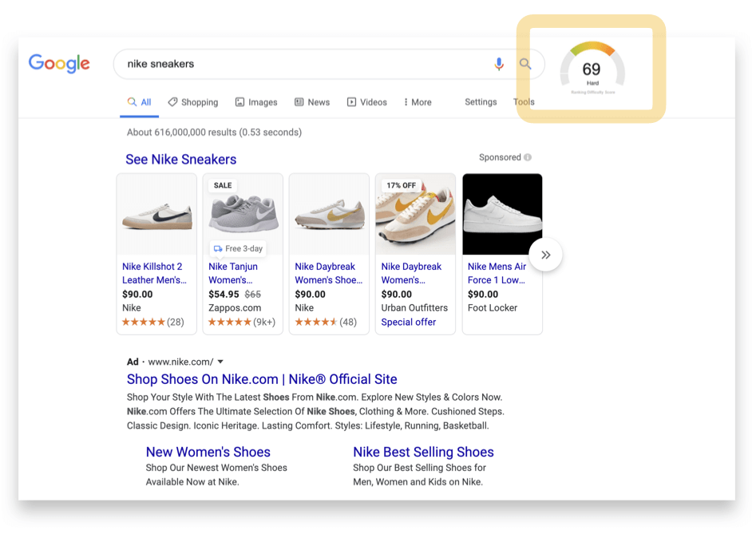Open the More search options menu
The image size is (756, 546).
point(418,102)
